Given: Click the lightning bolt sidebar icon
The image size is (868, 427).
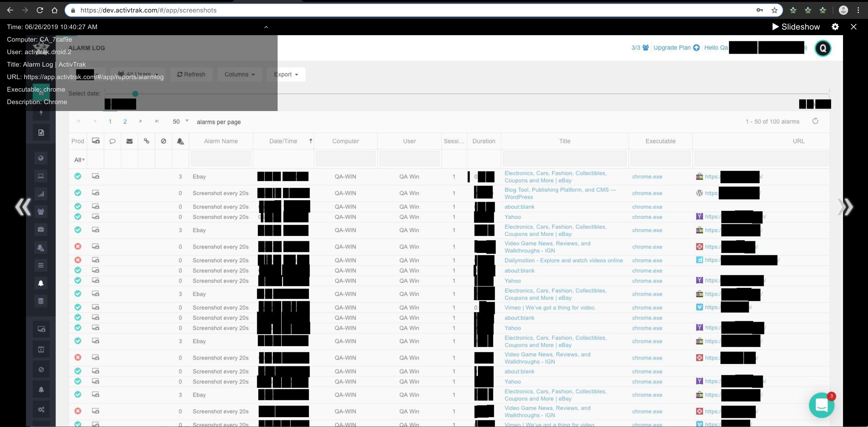Looking at the screenshot, I should pos(41,113).
